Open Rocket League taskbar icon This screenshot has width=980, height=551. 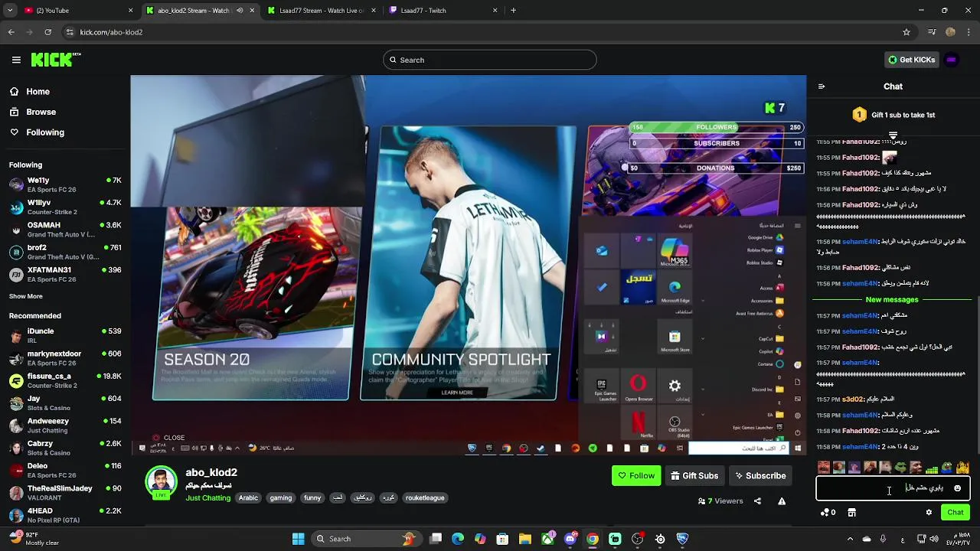click(682, 539)
